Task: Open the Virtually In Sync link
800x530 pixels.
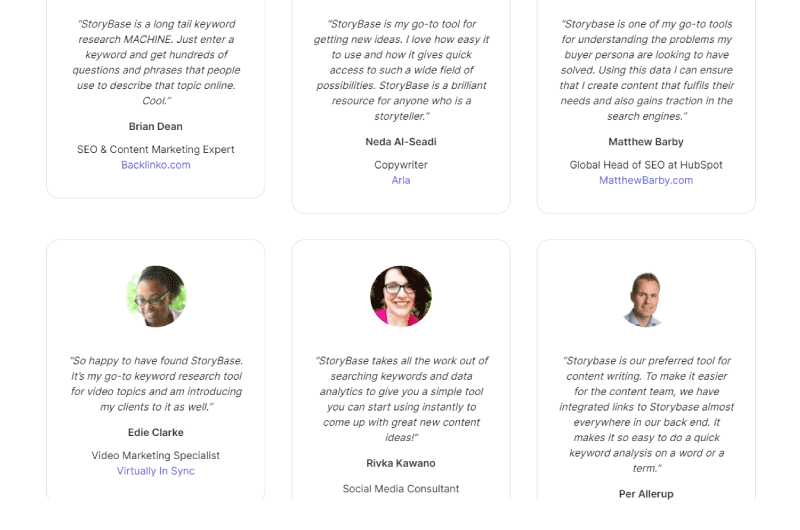Action: [156, 471]
